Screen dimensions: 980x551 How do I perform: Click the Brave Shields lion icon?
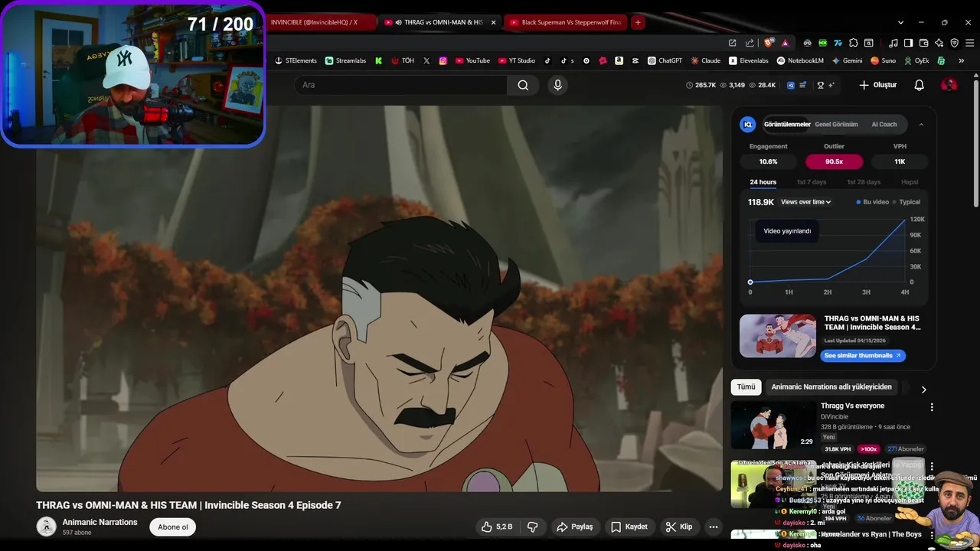[769, 43]
